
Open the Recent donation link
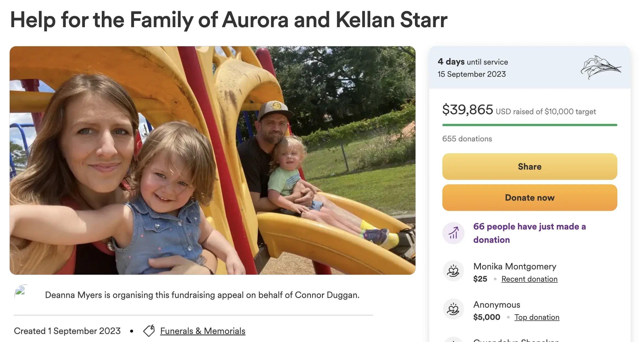click(529, 279)
